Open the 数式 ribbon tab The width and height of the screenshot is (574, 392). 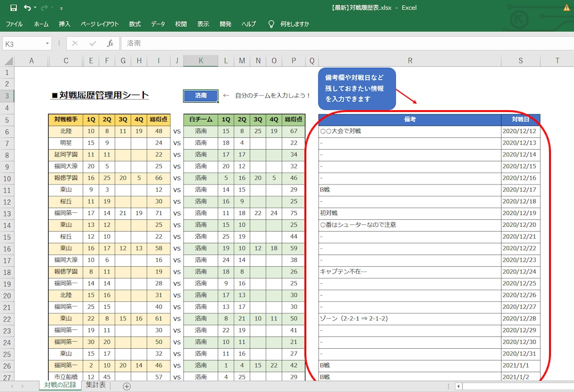135,24
